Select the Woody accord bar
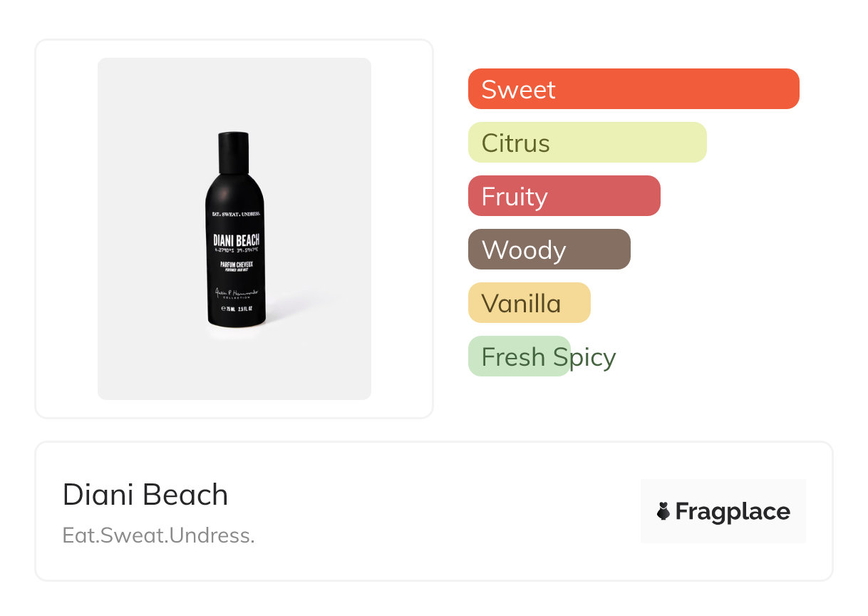Image resolution: width=868 pixels, height=616 pixels. [549, 250]
